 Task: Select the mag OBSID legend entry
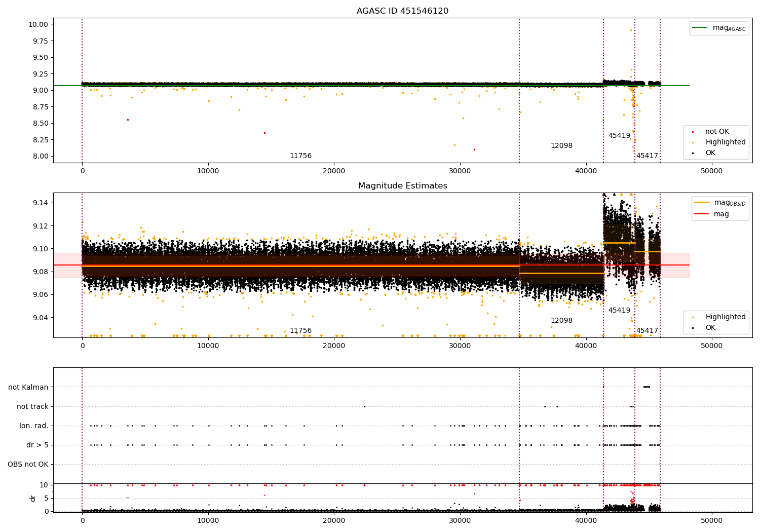720,203
